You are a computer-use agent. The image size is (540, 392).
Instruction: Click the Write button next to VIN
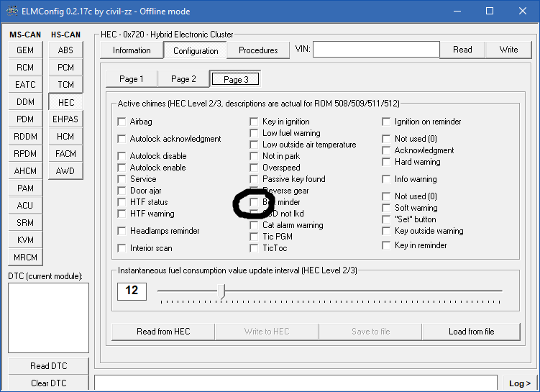[x=508, y=50]
